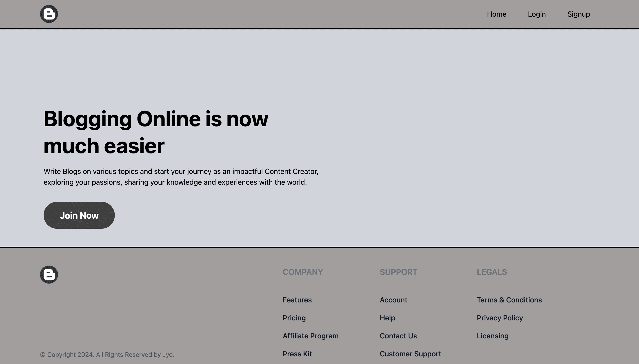This screenshot has width=639, height=364.
Task: Open the Signup navigation link
Action: (578, 14)
